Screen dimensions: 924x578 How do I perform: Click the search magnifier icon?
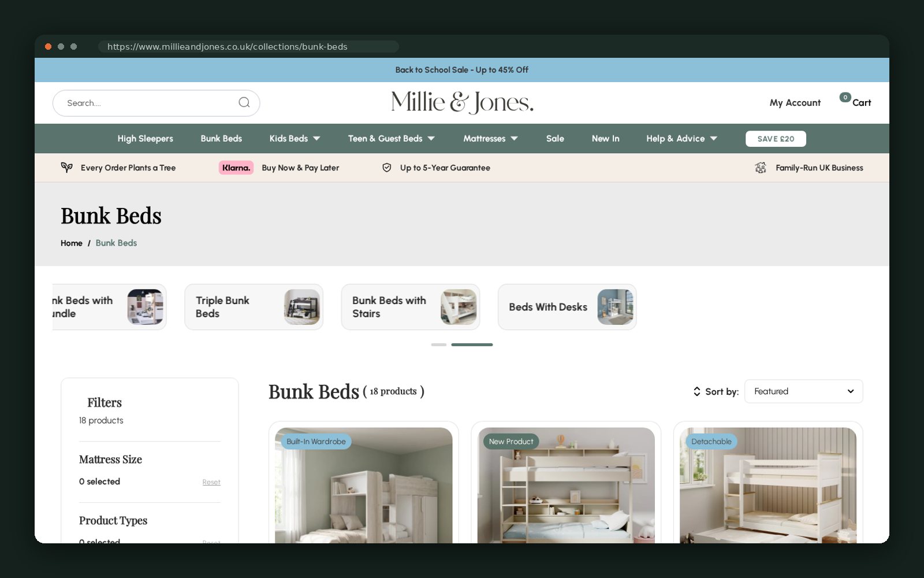click(x=244, y=102)
